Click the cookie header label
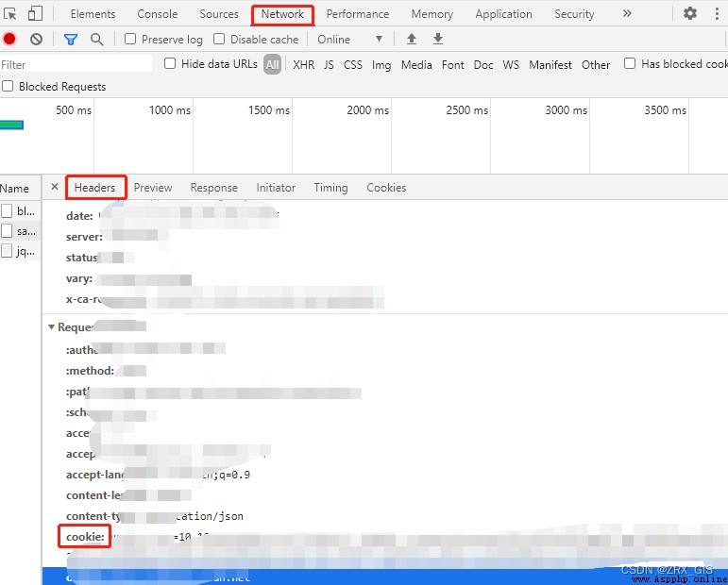This screenshot has height=585, width=728. click(85, 537)
